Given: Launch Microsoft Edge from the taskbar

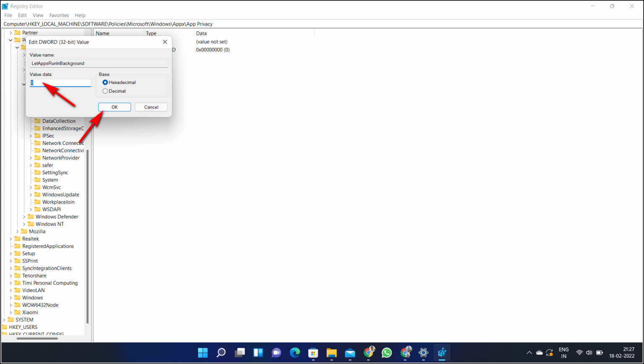Looking at the screenshot, I should tap(295, 353).
